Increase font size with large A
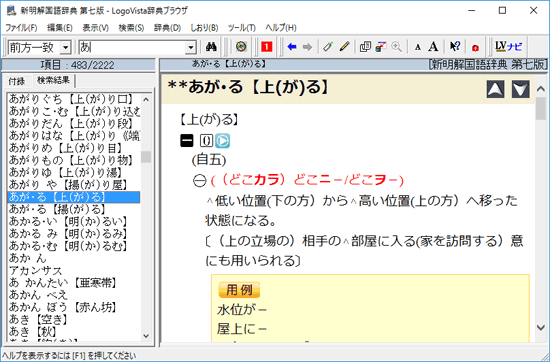 434,47
